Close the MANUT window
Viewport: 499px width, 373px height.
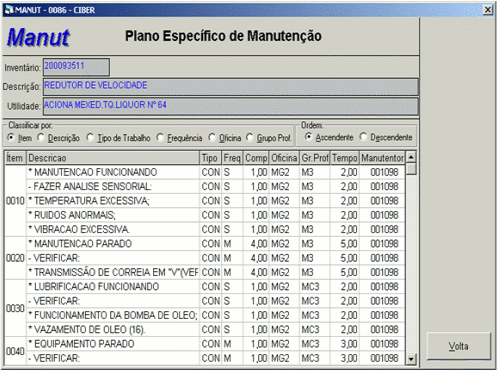pos(488,10)
